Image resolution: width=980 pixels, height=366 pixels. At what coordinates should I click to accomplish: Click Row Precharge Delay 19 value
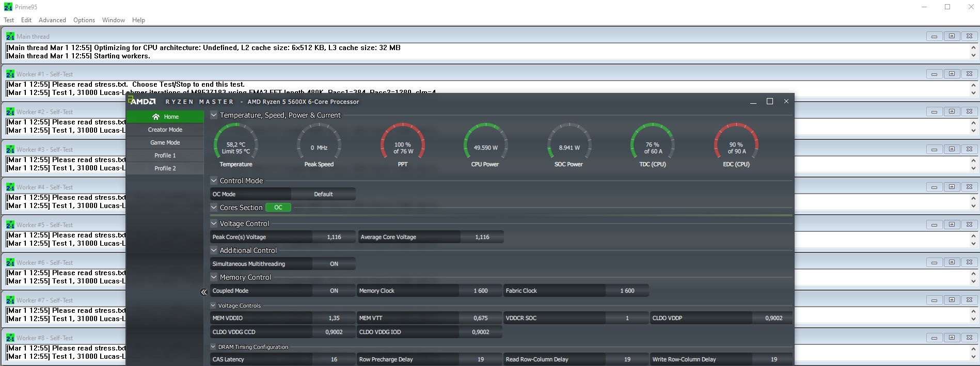481,359
